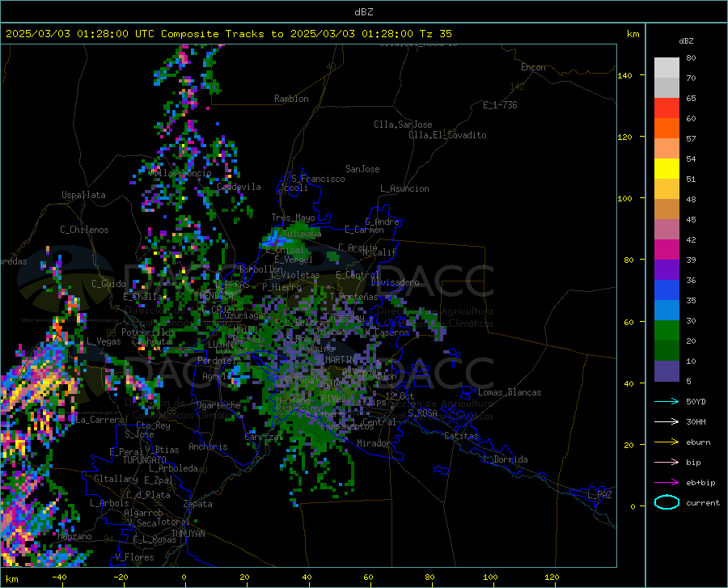Viewport: 728px width, 588px height.
Task: Click the 'Tres_Mayo' location label
Action: click(x=293, y=218)
